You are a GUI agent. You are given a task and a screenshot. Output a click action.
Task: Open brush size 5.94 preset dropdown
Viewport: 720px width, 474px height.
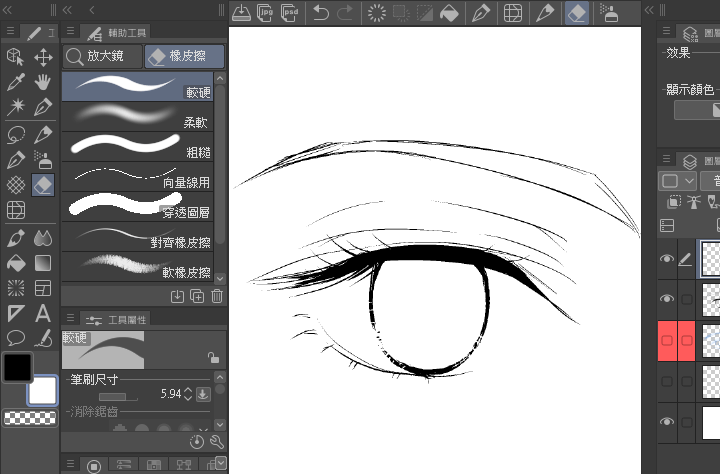click(x=203, y=394)
